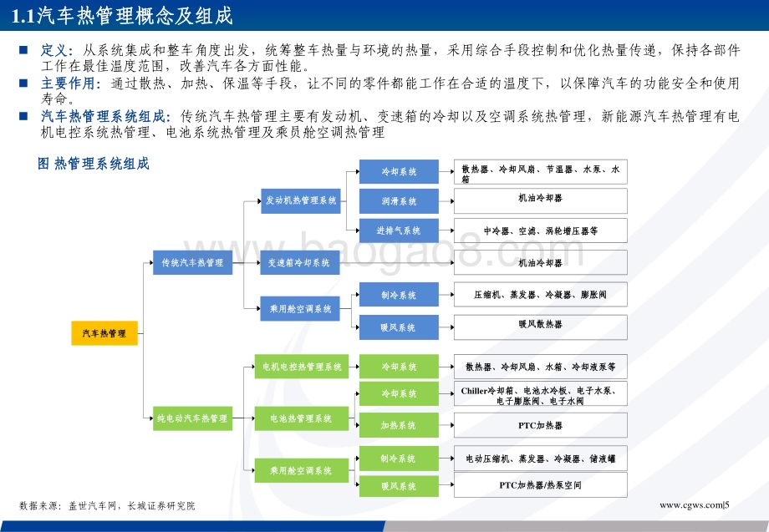Select the green 制冷系统 box
The width and height of the screenshot is (769, 532).
point(399,459)
